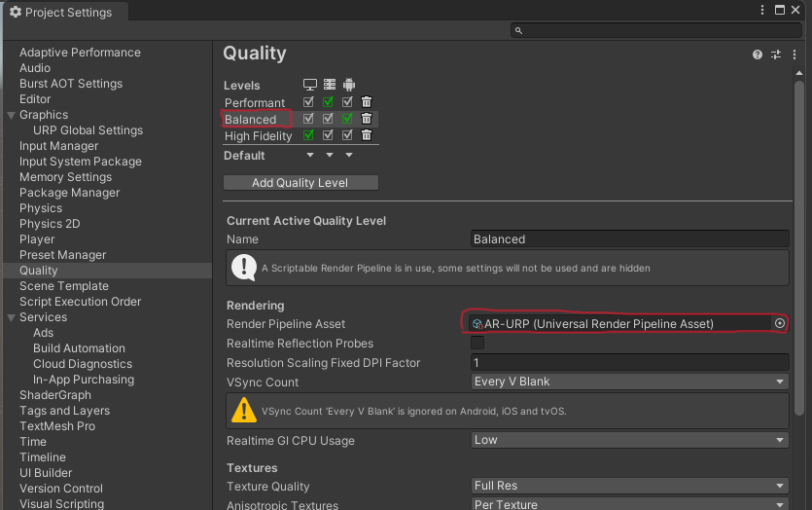812x510 pixels.
Task: Open default quality dropdown for server
Action: pyautogui.click(x=330, y=155)
